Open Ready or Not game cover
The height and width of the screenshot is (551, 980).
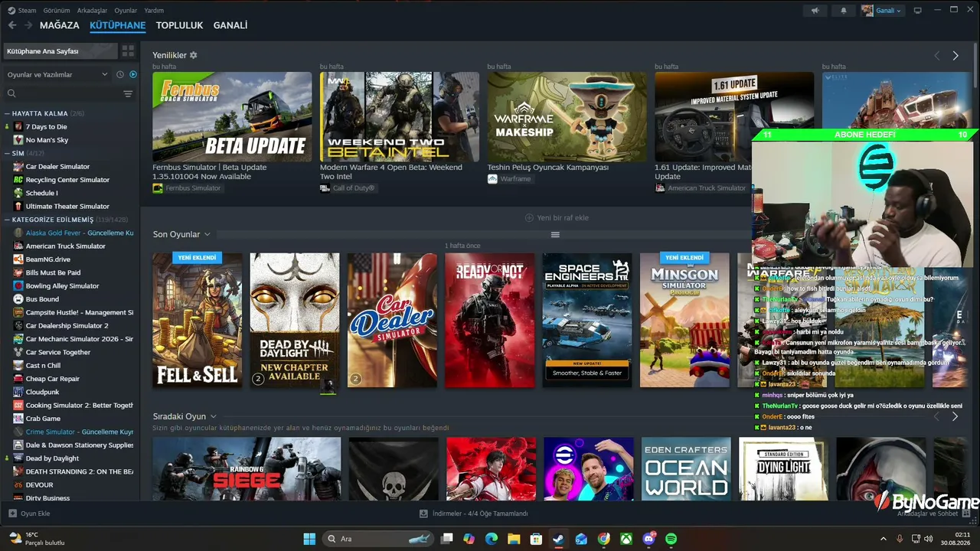pos(490,320)
